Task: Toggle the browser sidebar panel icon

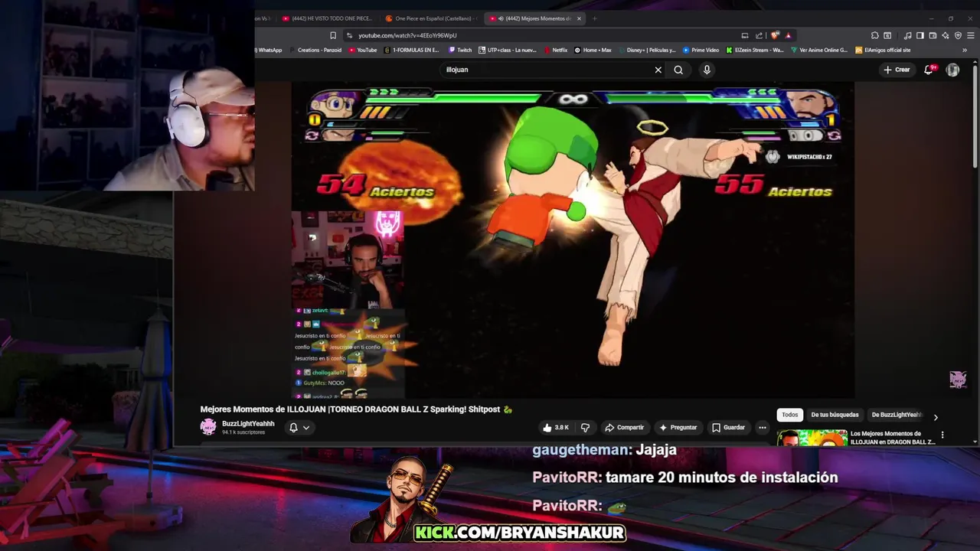Action: click(920, 35)
